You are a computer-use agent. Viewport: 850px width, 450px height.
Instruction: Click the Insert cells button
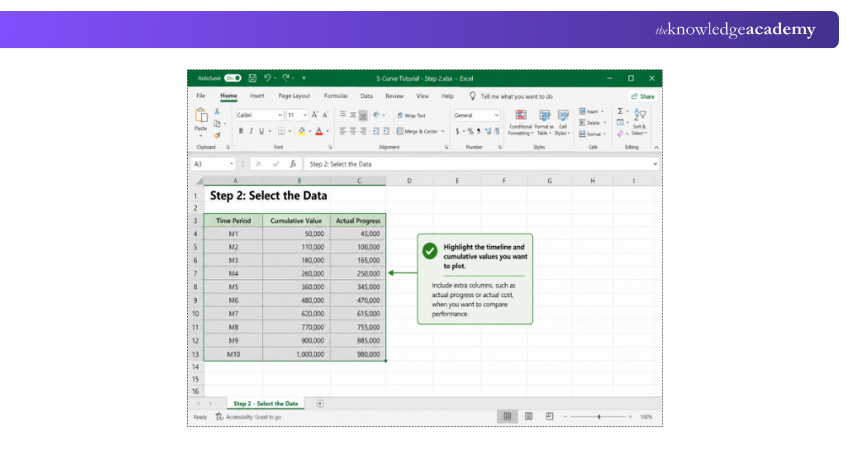point(590,112)
